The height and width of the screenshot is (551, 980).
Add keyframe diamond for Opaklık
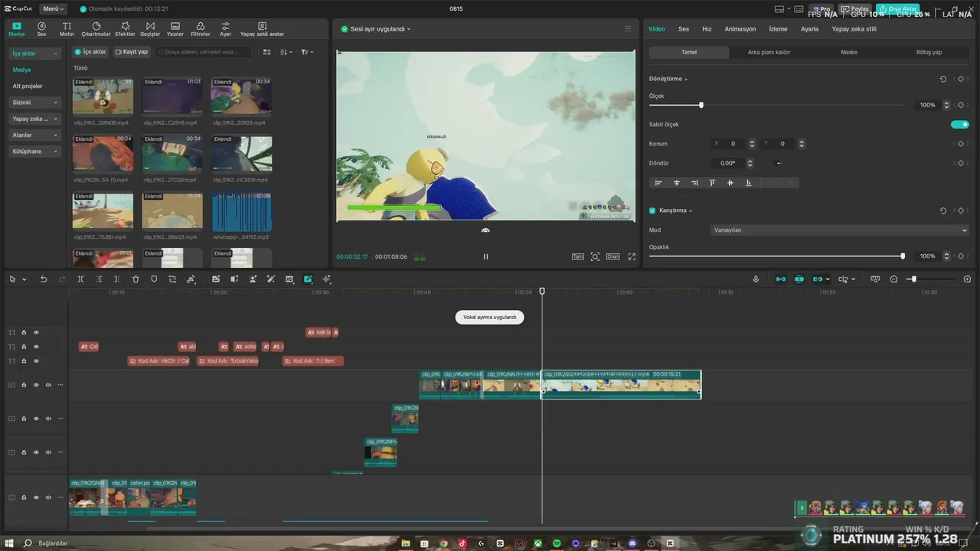[x=961, y=256]
